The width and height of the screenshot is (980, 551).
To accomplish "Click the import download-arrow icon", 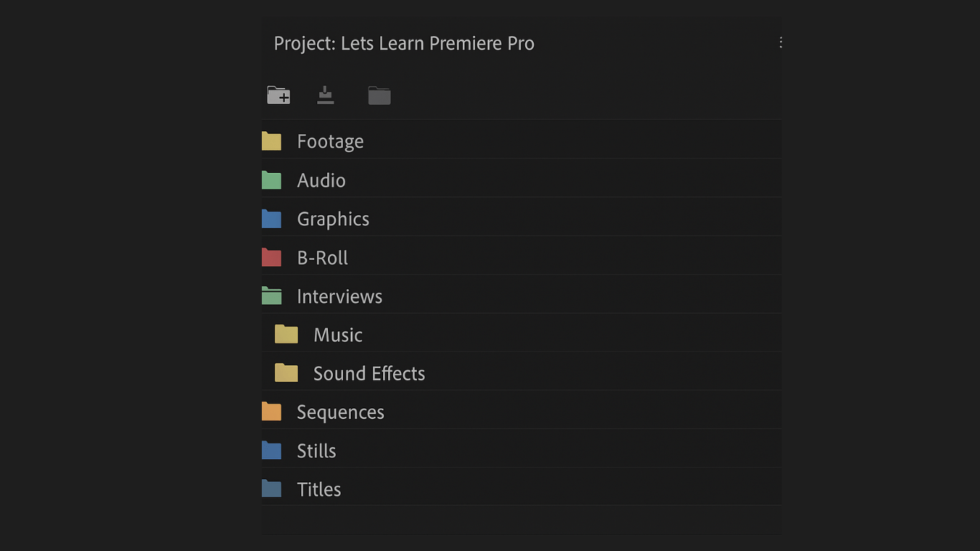I will point(326,95).
